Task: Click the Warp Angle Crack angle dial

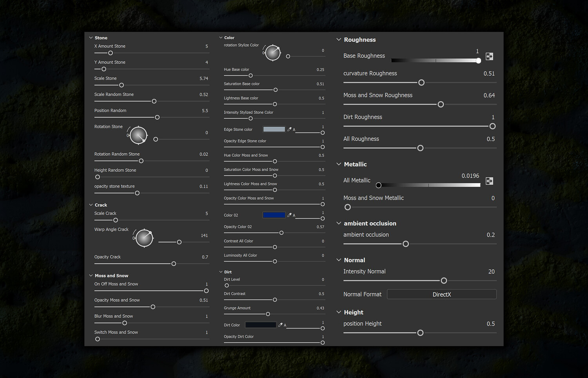Action: [144, 238]
